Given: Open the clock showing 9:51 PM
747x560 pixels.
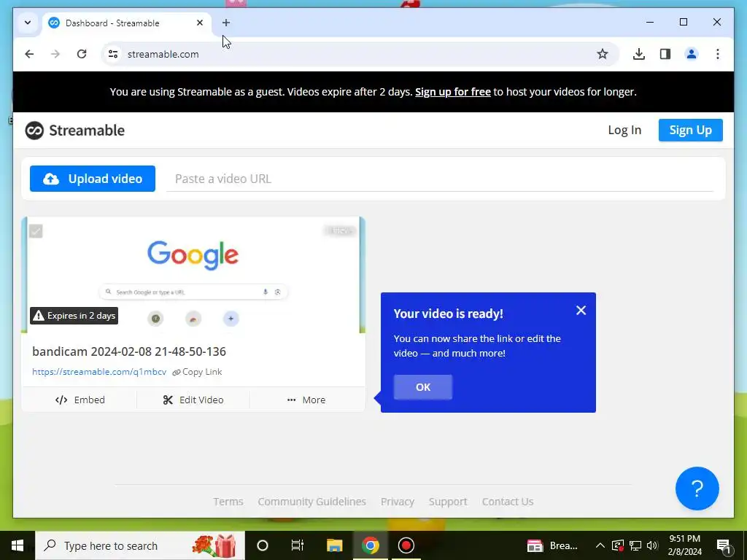Looking at the screenshot, I should (684, 545).
